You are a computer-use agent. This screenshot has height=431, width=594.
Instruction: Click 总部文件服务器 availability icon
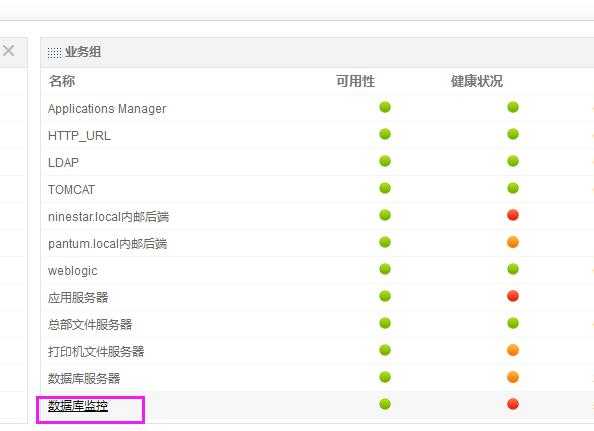click(x=385, y=323)
